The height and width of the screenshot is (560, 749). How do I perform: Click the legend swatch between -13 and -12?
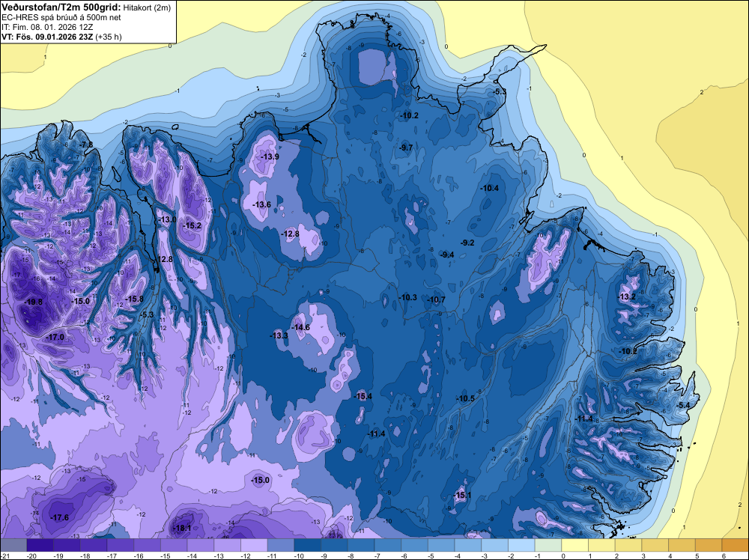coord(228,545)
